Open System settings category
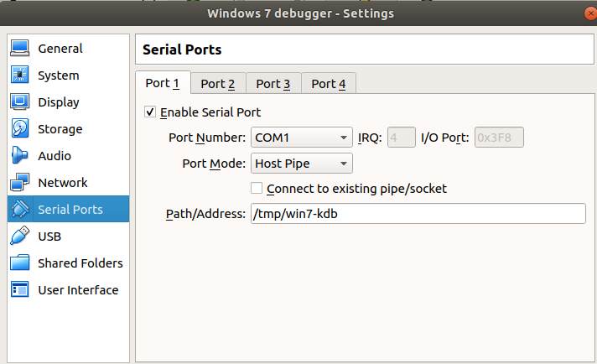Viewport: 597px width, 364px height. pos(69,75)
